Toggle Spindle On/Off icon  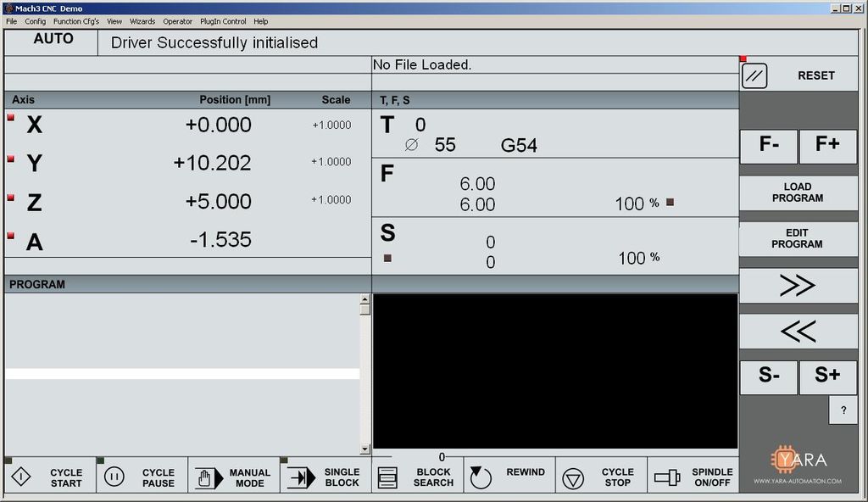[x=667, y=477]
